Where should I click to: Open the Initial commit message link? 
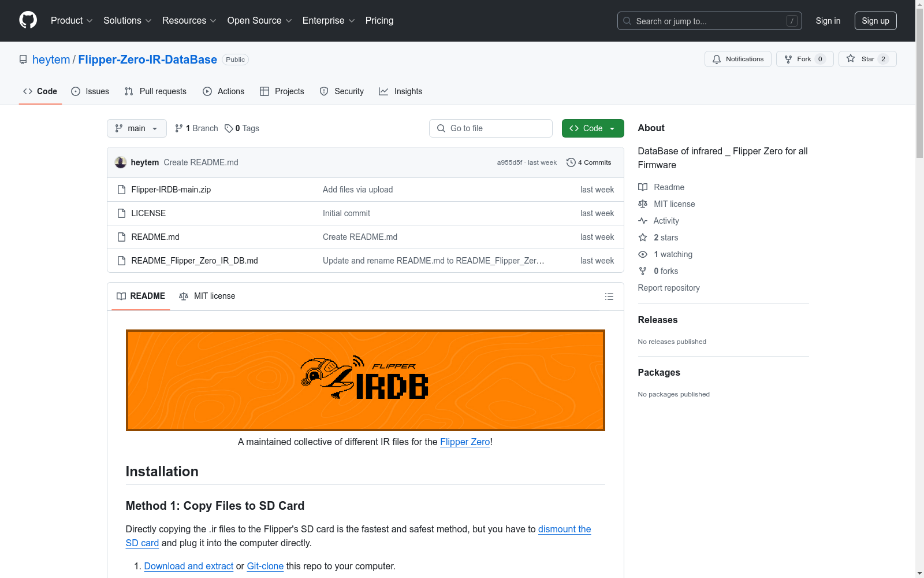point(346,213)
